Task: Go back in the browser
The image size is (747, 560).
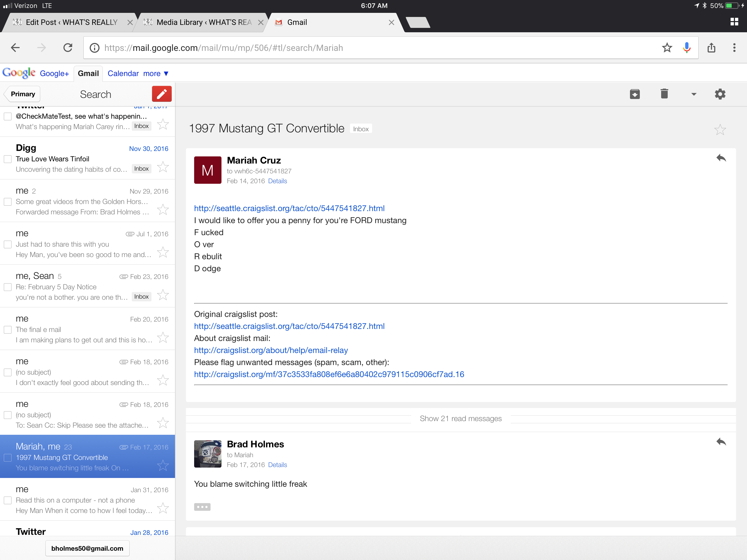Action: pos(15,48)
